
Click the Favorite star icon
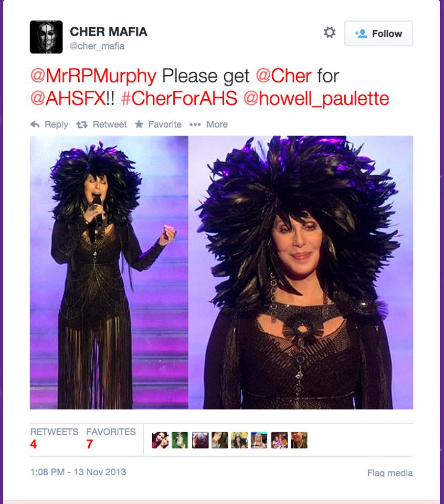click(139, 124)
